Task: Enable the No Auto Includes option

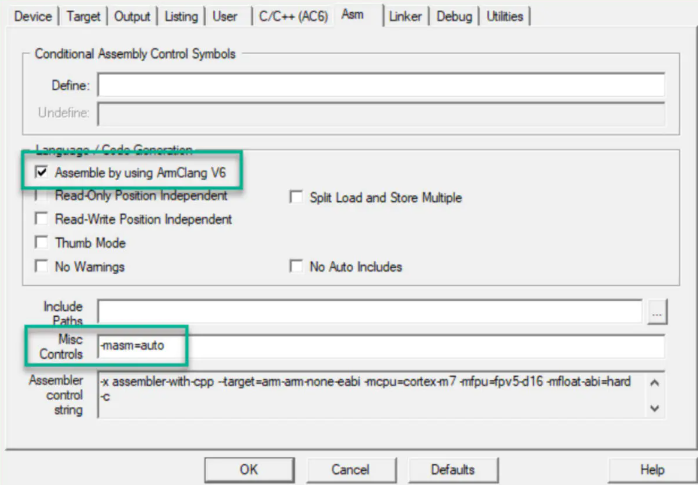Action: tap(296, 267)
